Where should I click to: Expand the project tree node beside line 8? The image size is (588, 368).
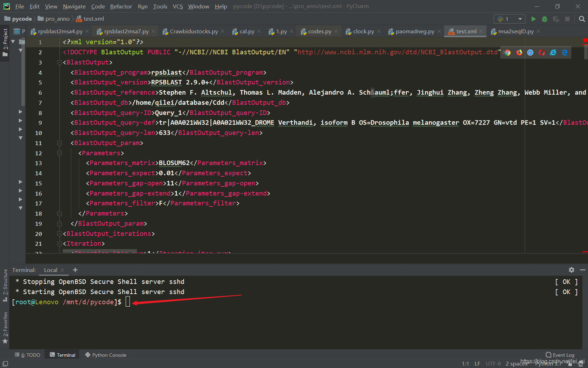(20, 112)
